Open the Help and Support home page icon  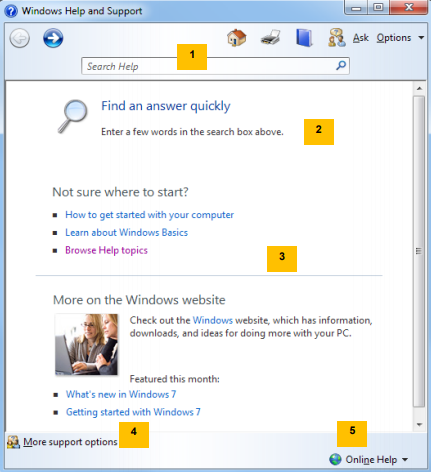click(x=237, y=37)
